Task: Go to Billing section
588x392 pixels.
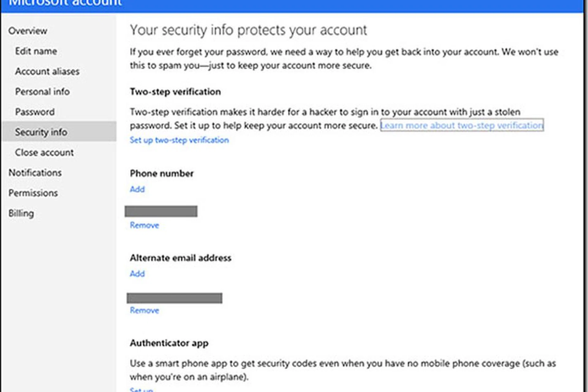Action: click(21, 213)
